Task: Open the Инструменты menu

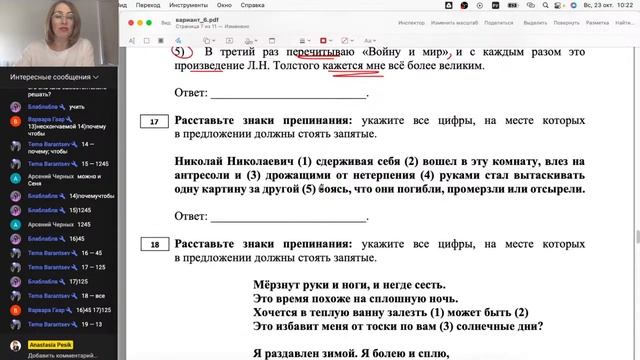Action: pyautogui.click(x=188, y=5)
